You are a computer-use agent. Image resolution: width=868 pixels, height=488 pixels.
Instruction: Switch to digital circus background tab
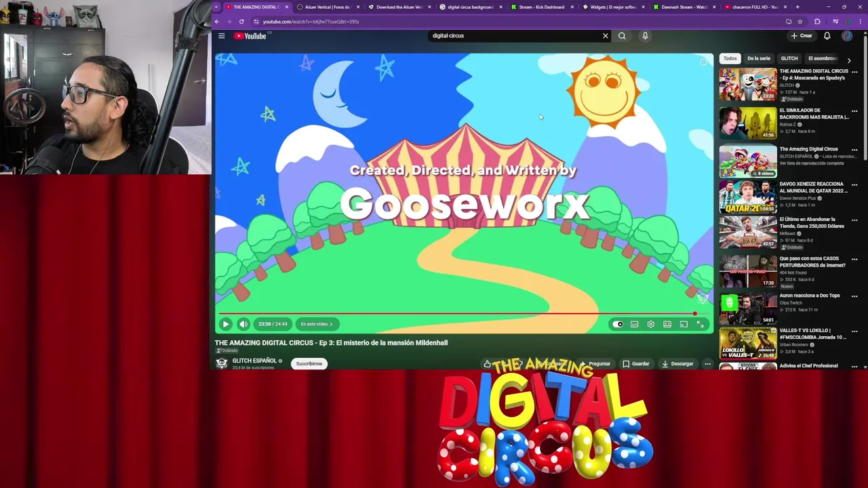(470, 7)
